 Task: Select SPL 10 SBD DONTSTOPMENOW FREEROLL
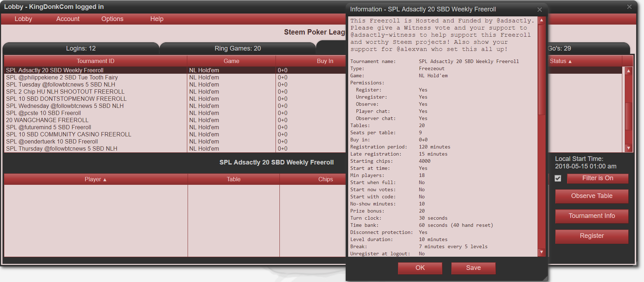click(175, 99)
